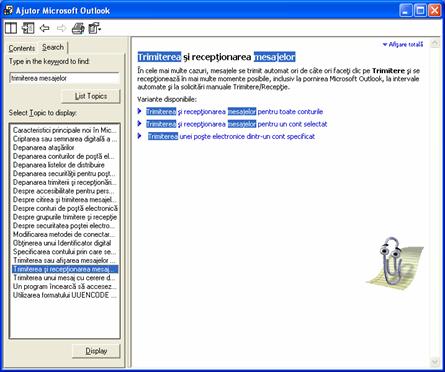Click the Outlook Help title bar icon

coord(8,10)
